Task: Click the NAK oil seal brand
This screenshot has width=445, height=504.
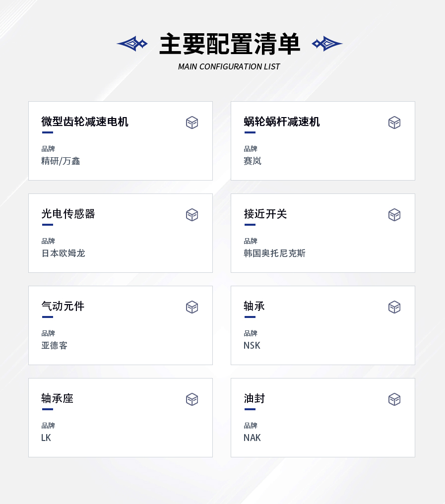Action: point(252,438)
